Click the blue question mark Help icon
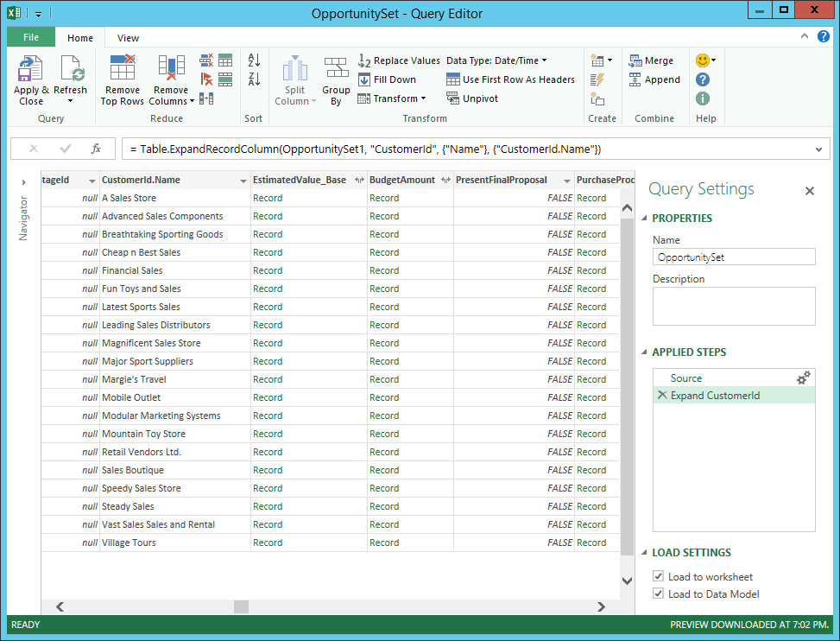The width and height of the screenshot is (840, 641). (703, 79)
